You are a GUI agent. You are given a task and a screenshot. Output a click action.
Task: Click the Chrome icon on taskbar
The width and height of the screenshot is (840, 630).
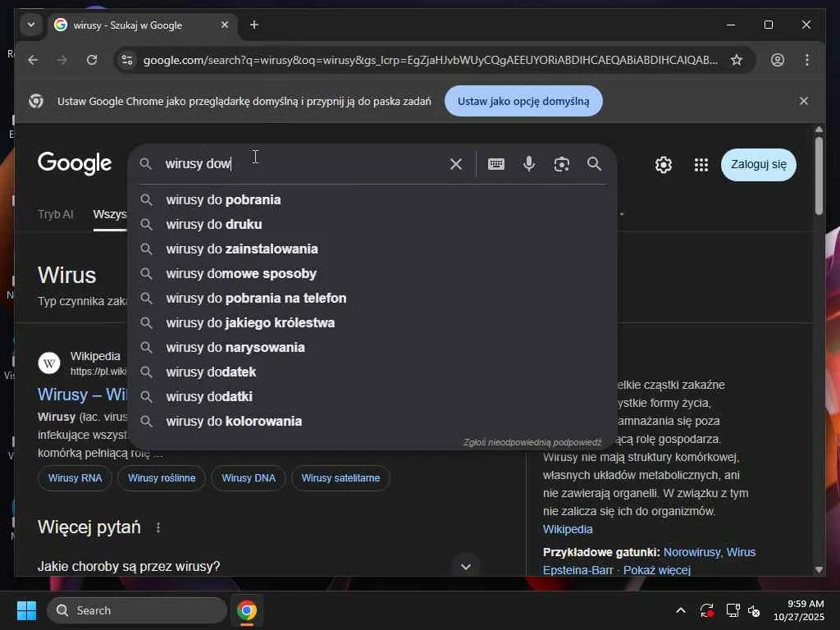click(x=247, y=610)
